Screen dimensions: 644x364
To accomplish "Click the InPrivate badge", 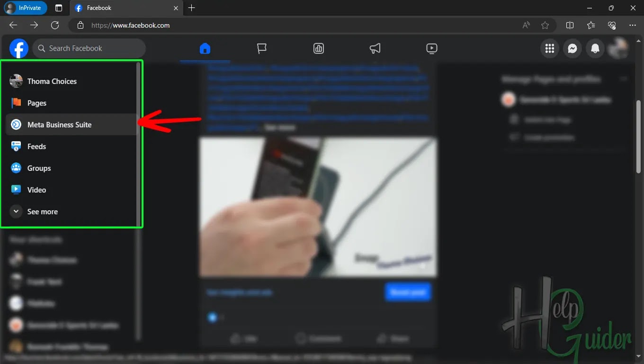I will pyautogui.click(x=25, y=8).
